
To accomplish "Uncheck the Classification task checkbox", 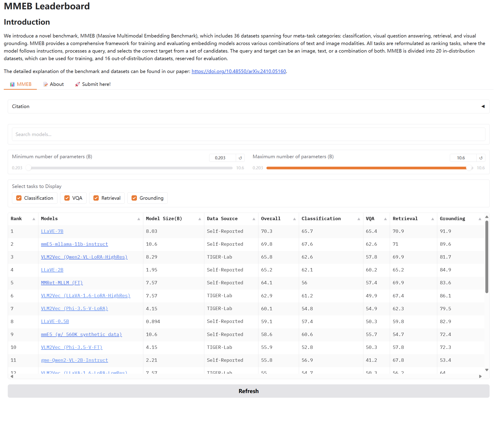I will click(x=19, y=198).
